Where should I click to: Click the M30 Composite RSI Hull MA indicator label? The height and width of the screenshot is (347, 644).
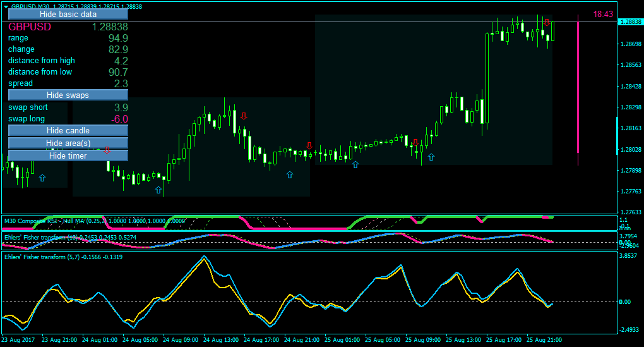95,221
